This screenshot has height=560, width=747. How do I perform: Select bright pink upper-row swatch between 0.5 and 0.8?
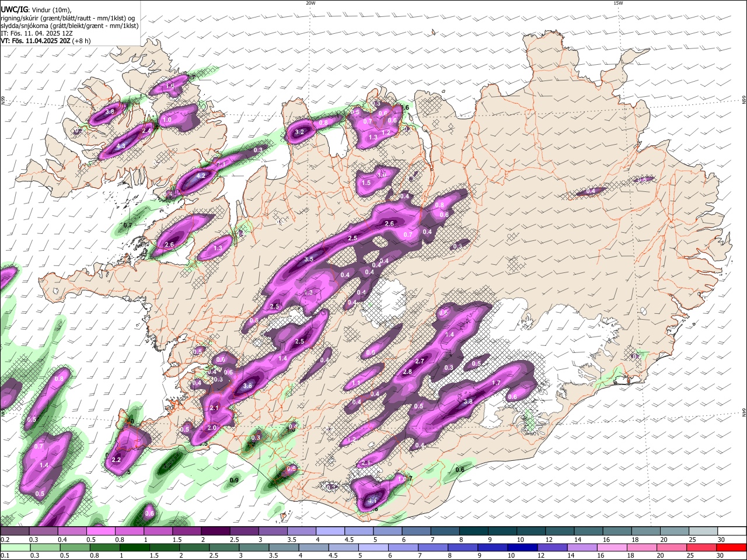100,531
